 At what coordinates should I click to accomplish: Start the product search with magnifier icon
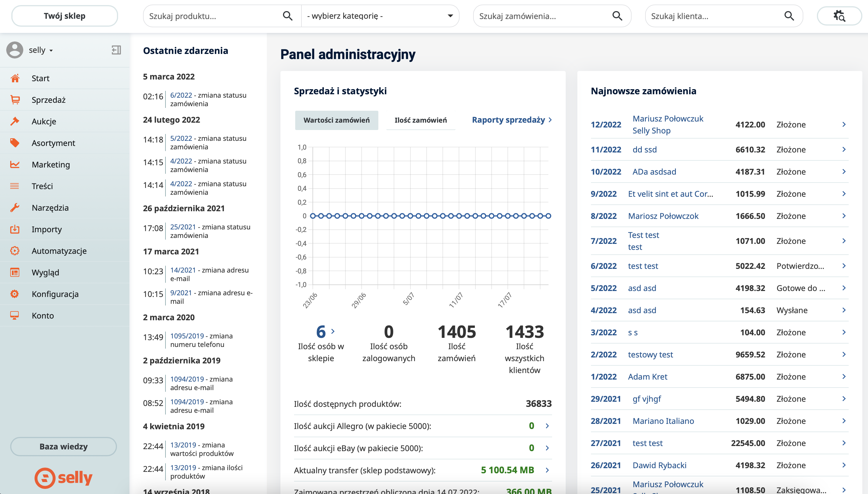pyautogui.click(x=288, y=16)
